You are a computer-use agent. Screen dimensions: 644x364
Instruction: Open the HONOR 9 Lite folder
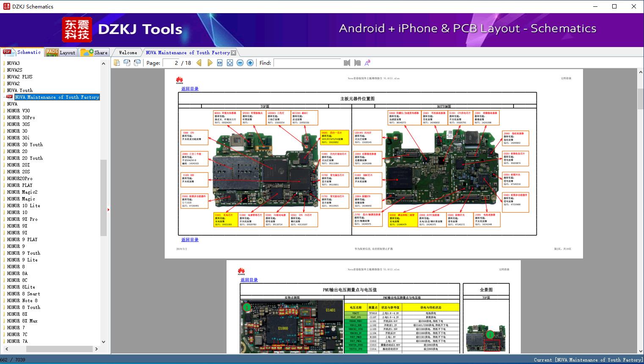click(x=22, y=260)
